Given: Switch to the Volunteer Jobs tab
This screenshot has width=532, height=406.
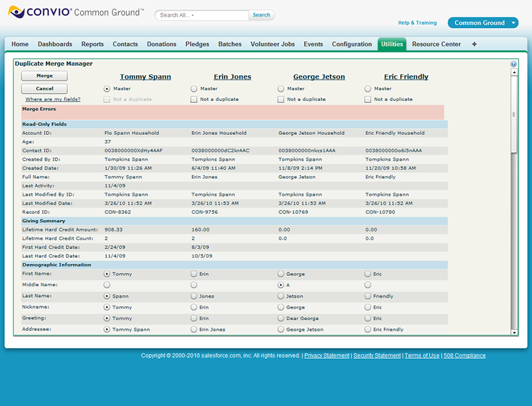Looking at the screenshot, I should coord(273,45).
